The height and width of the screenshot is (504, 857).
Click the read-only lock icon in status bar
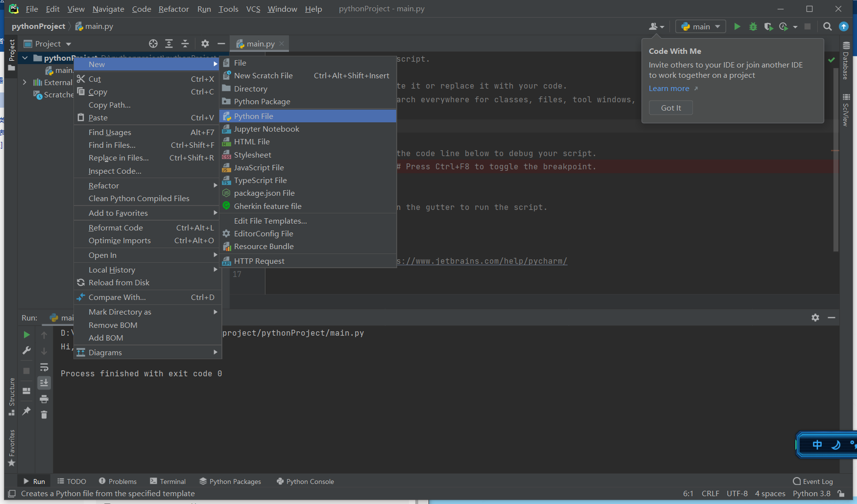pyautogui.click(x=841, y=493)
